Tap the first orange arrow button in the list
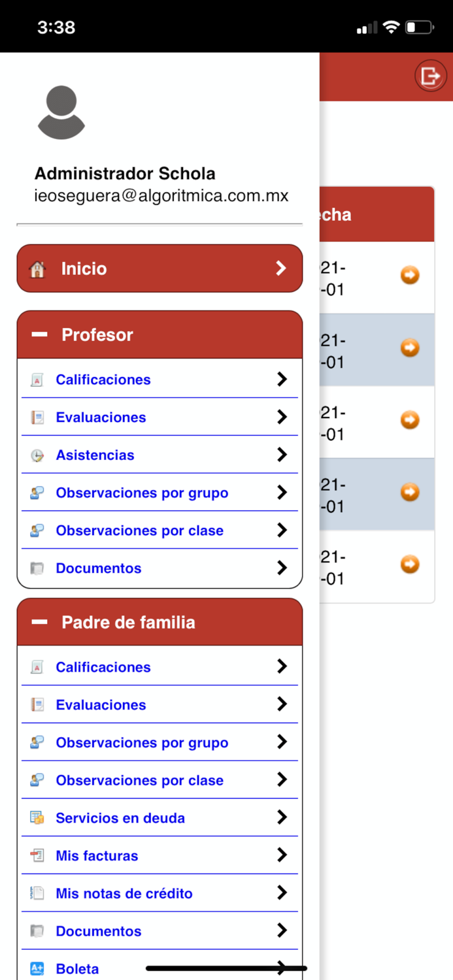Image resolution: width=453 pixels, height=980 pixels. [x=409, y=275]
